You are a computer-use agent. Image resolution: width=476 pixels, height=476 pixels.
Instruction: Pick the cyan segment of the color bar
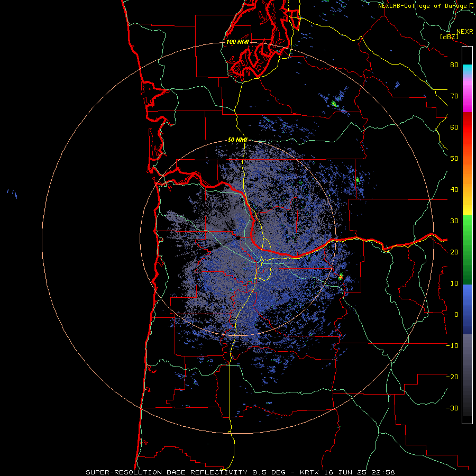coord(467,69)
